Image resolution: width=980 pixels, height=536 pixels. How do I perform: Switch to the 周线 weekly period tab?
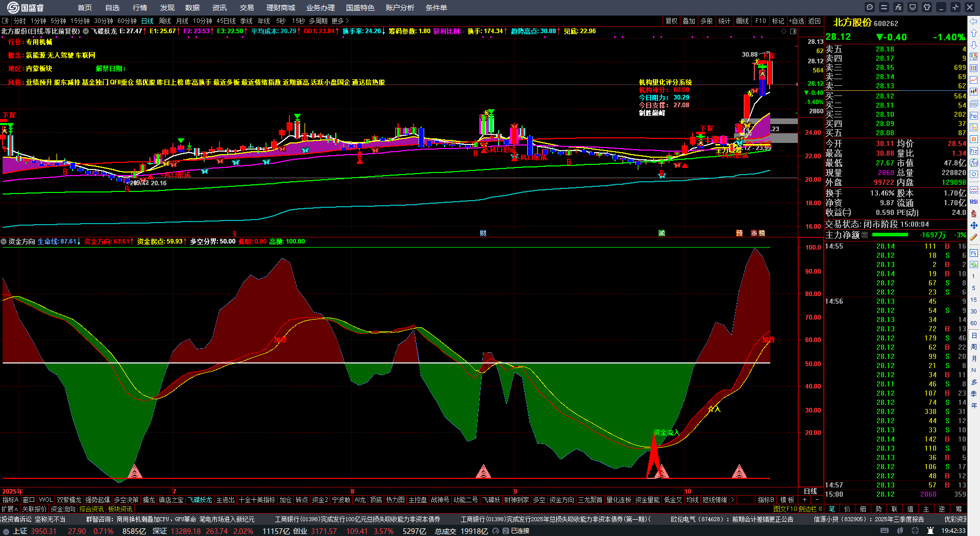point(165,21)
